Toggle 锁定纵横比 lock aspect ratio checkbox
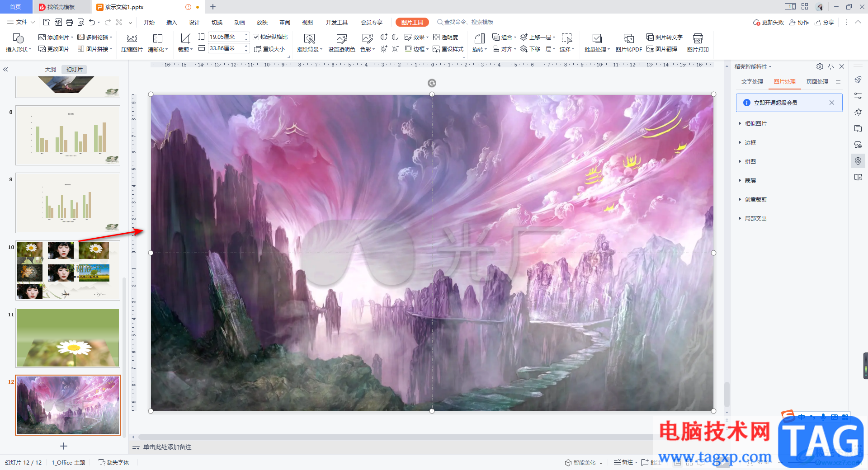This screenshot has height=470, width=868. click(256, 37)
